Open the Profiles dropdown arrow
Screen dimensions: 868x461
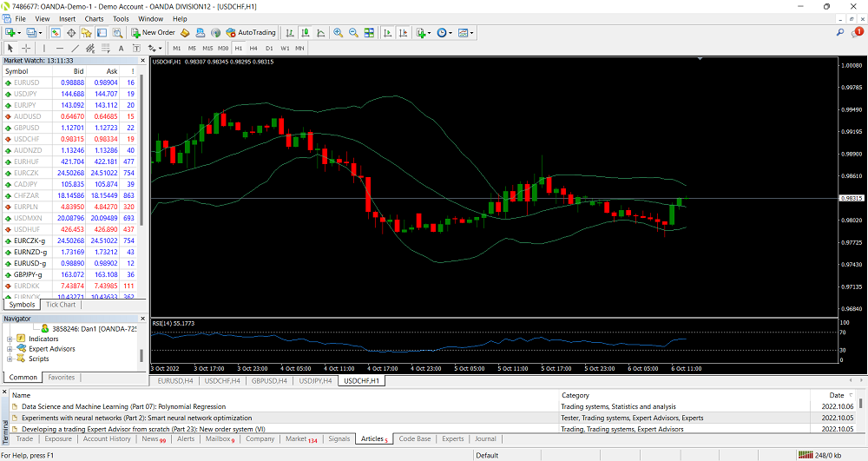click(x=41, y=33)
